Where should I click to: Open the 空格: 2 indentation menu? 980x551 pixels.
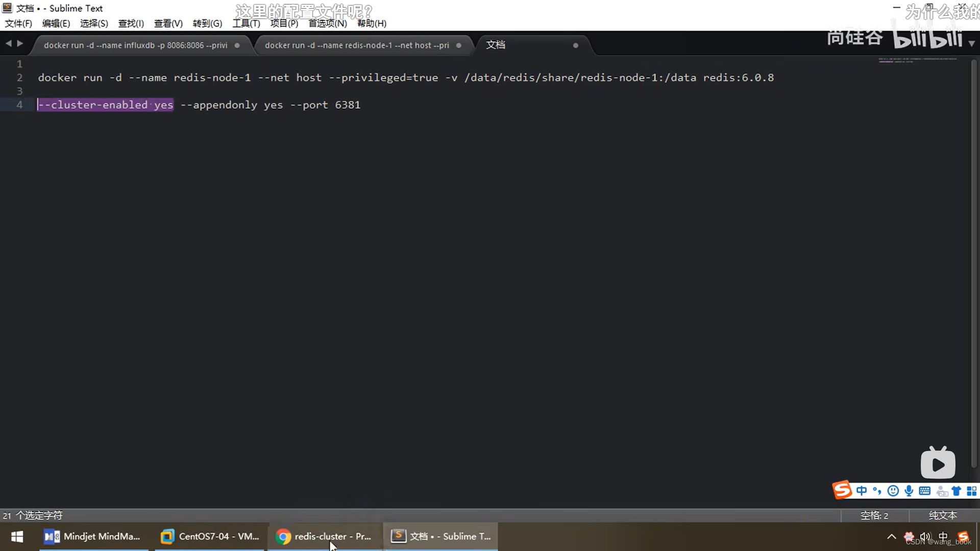click(874, 515)
